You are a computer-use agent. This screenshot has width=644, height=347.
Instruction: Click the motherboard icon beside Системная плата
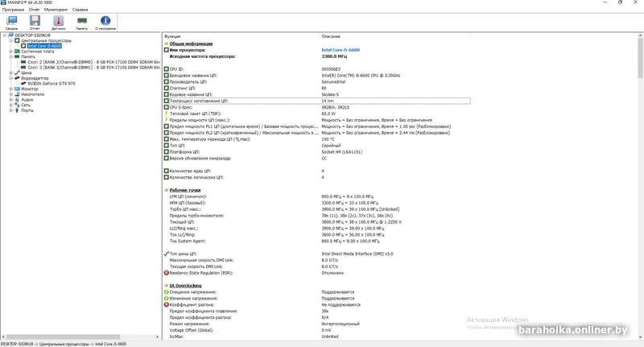[17, 52]
